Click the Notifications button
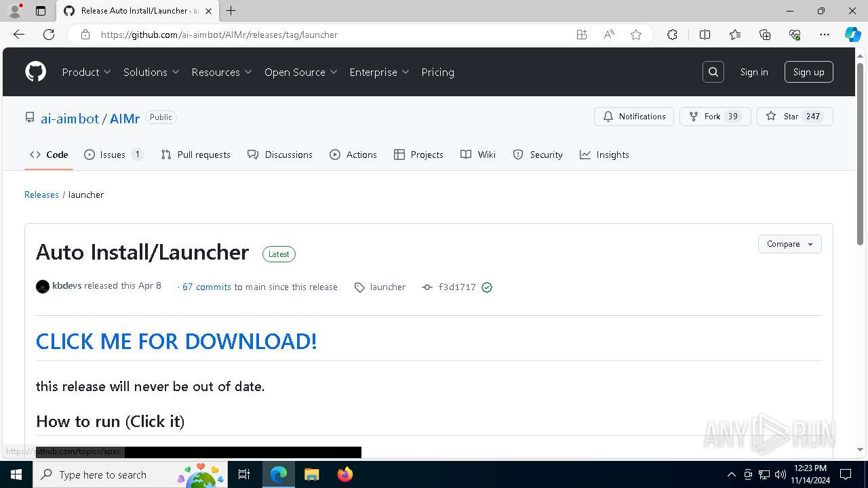Screen dimensions: 868x488 point(634,117)
